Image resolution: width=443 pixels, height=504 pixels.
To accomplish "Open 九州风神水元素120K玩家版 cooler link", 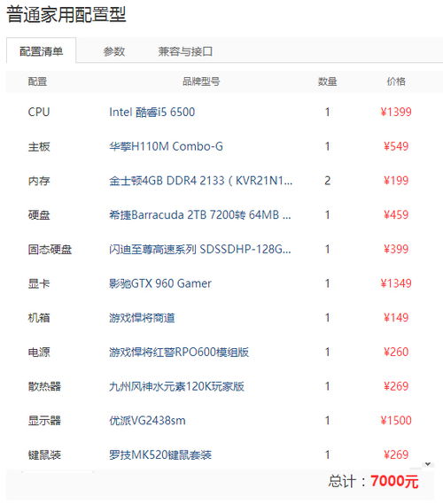I will point(177,386).
